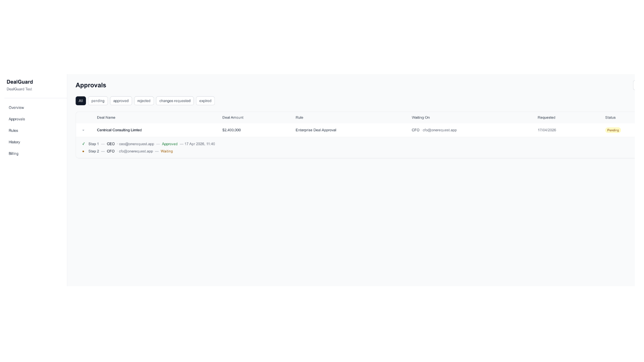The height and width of the screenshot is (362, 644).
Task: Collapse the Centrical Consulting Limted row chevron
Action: 83,130
